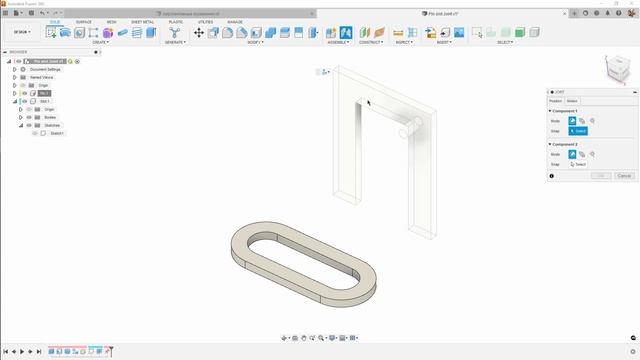Screen dimensions: 640x360
Task: Select Between Two Faces mode for Component 2
Action: (582, 154)
